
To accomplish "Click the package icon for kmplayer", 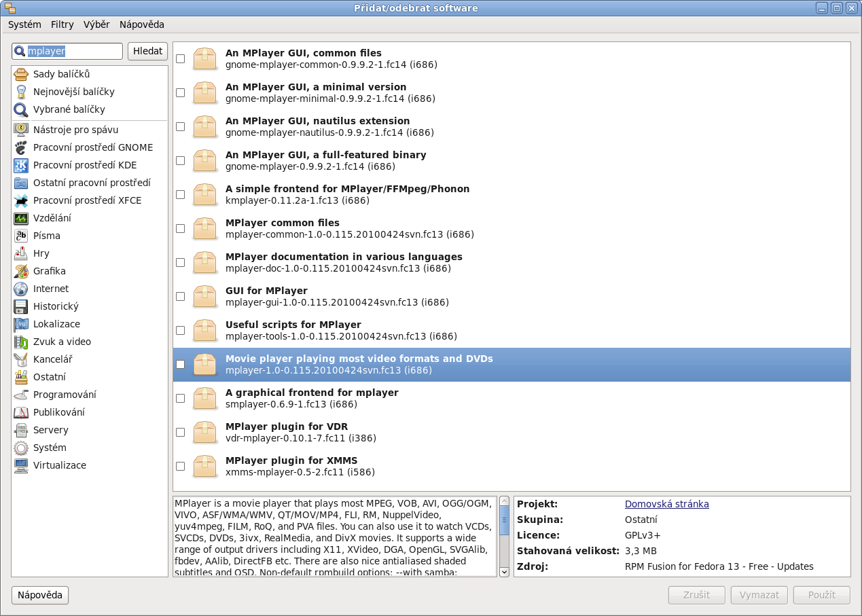I will click(x=204, y=194).
